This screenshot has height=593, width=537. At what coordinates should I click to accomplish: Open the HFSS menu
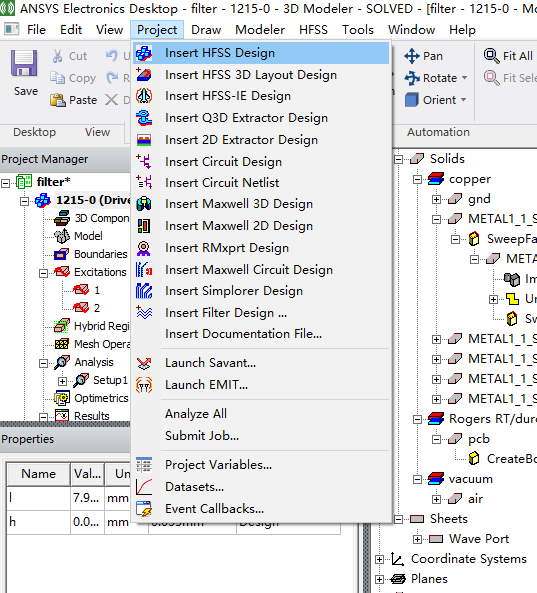[x=314, y=29]
